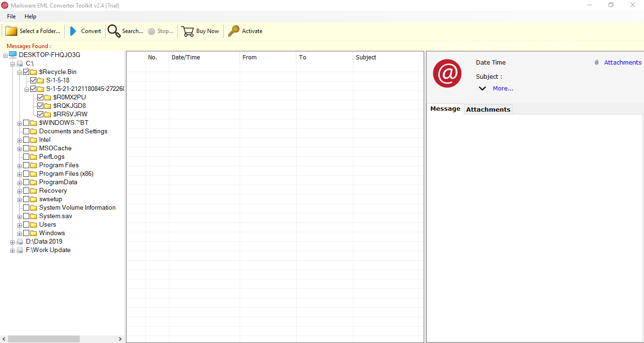Click the Windows folder icon
Viewport: 644px width, 343px height.
click(x=33, y=233)
